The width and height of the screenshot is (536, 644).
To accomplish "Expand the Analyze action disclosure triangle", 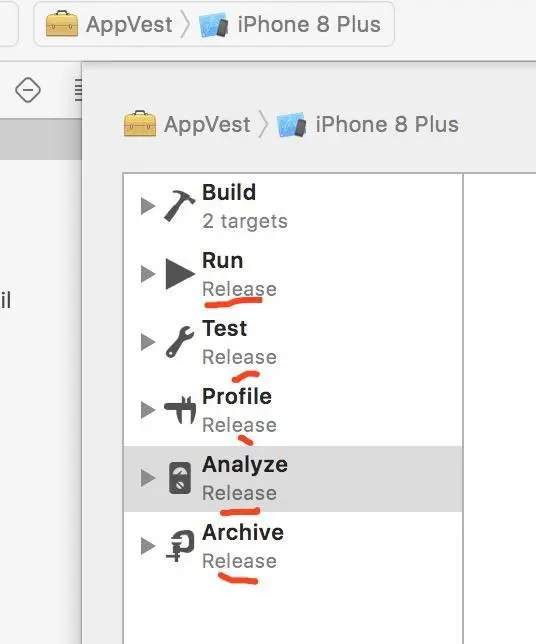I will click(147, 478).
